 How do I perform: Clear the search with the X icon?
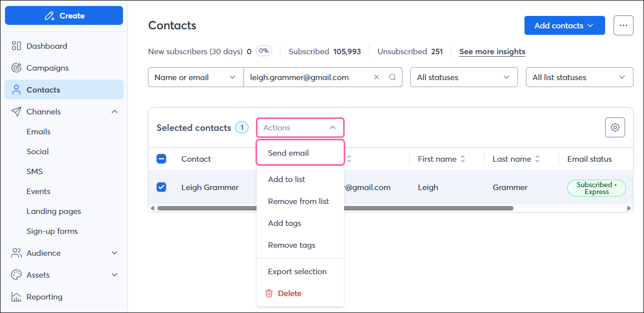pos(377,77)
